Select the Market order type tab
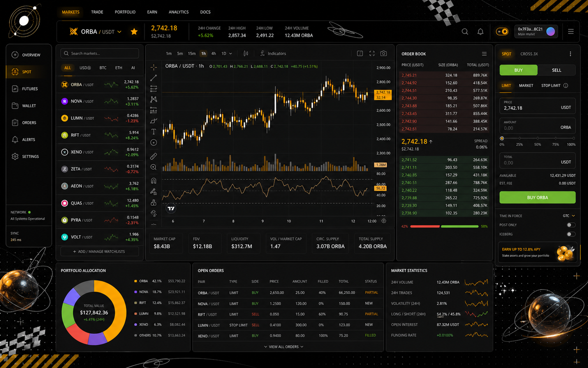588x368 pixels. pos(526,86)
